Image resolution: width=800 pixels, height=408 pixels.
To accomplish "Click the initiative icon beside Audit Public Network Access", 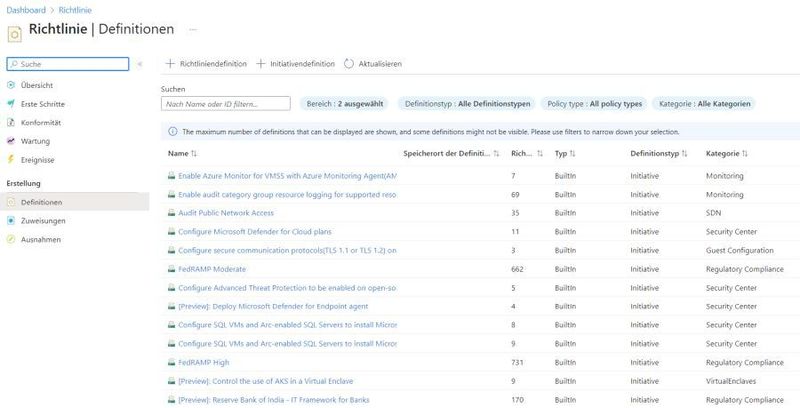I will 171,213.
